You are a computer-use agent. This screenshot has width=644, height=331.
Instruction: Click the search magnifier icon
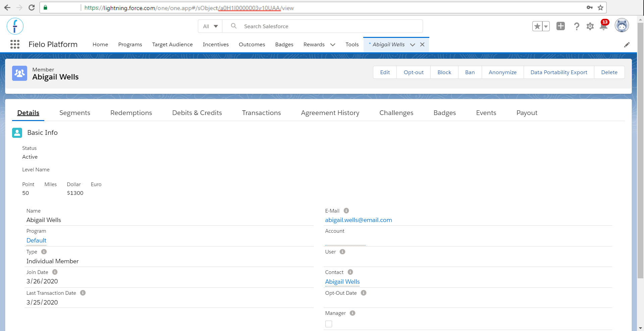(x=234, y=26)
